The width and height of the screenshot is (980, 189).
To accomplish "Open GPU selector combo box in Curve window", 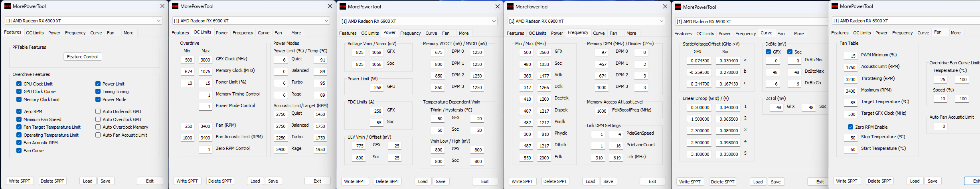I will point(751,22).
